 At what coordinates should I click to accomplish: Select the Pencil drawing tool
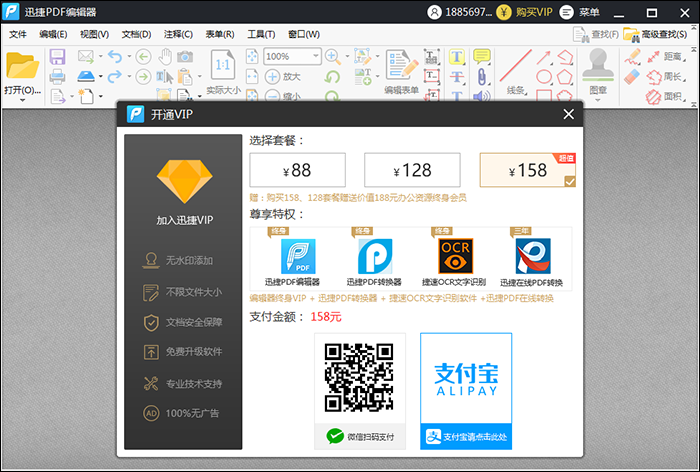click(632, 57)
